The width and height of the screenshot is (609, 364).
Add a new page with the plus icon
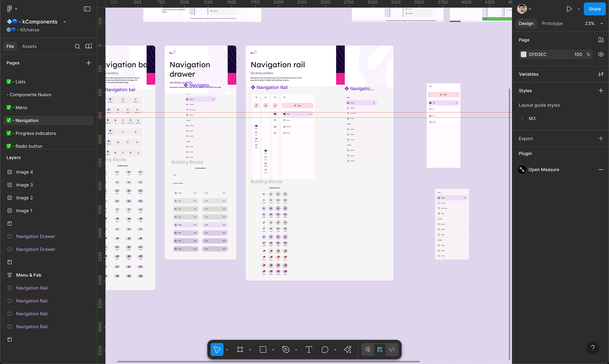pos(89,63)
